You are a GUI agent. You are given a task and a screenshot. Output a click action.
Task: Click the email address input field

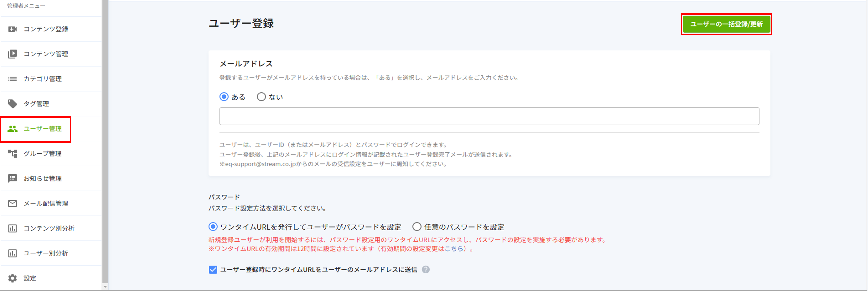(x=489, y=116)
